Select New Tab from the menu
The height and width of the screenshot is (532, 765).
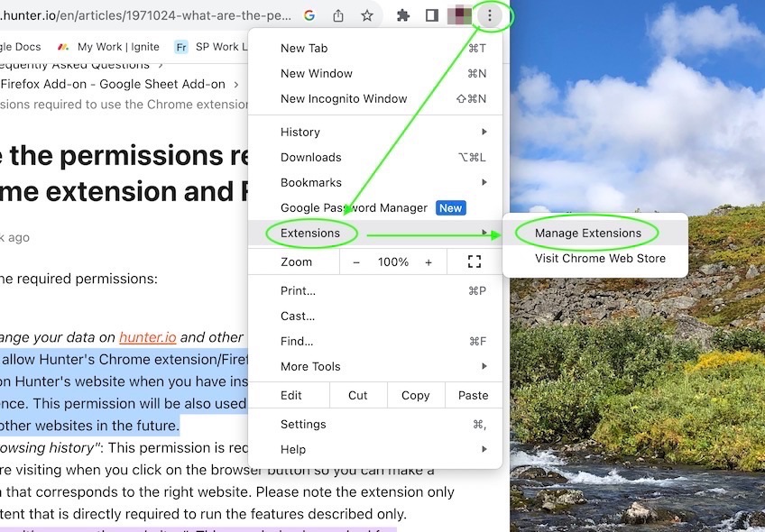[375, 48]
